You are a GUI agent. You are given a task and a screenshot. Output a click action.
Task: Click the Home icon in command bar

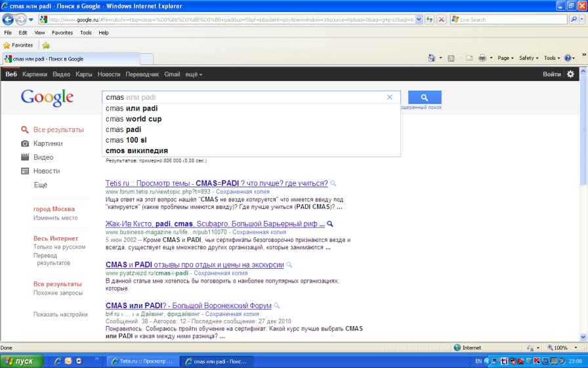point(432,58)
